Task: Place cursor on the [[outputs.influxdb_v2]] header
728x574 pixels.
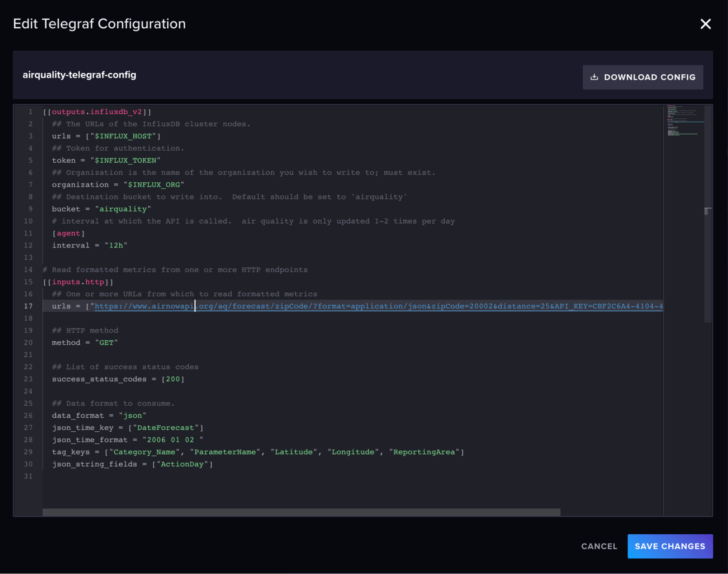Action: tap(97, 112)
